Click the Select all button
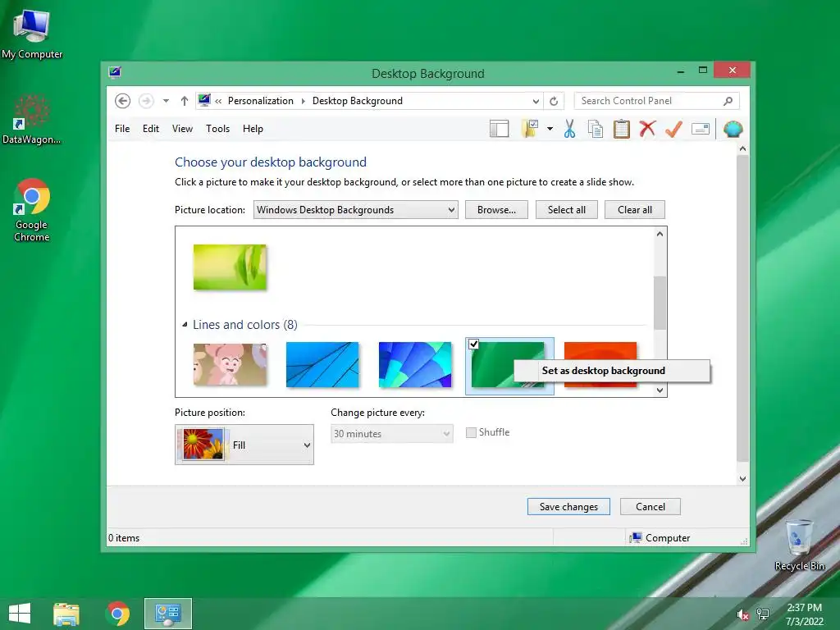 566,210
